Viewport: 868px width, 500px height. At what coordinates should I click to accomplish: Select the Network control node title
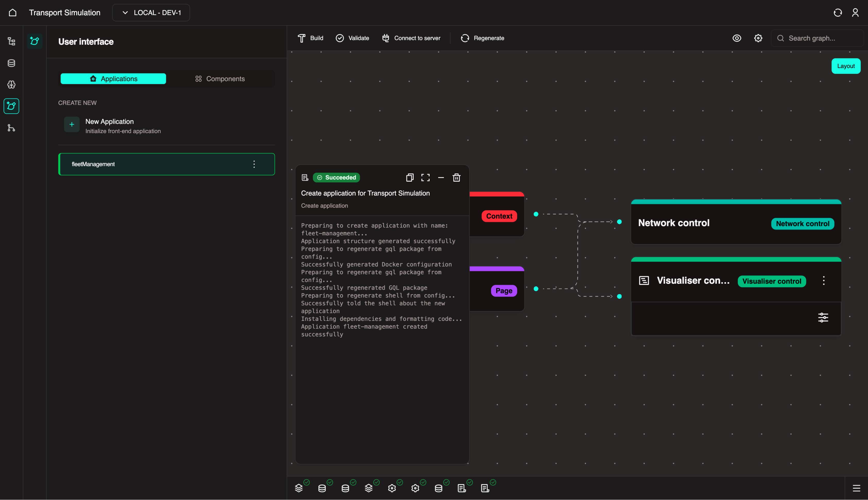pos(674,223)
